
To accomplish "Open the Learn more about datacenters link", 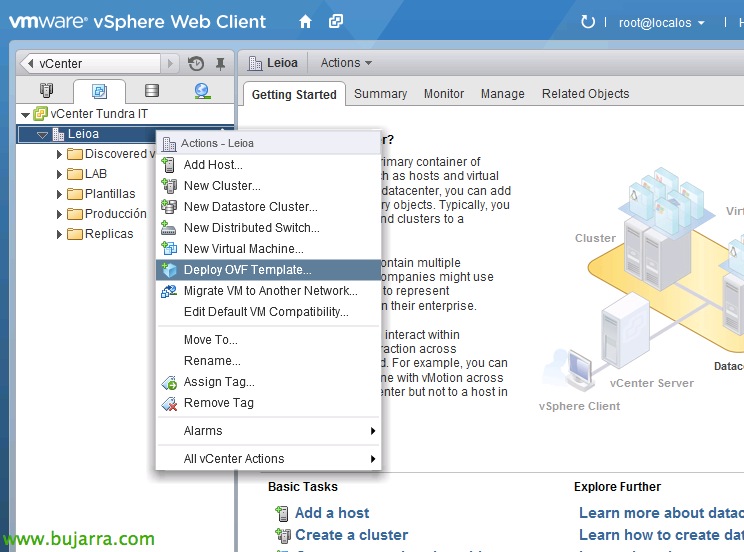I will [661, 513].
